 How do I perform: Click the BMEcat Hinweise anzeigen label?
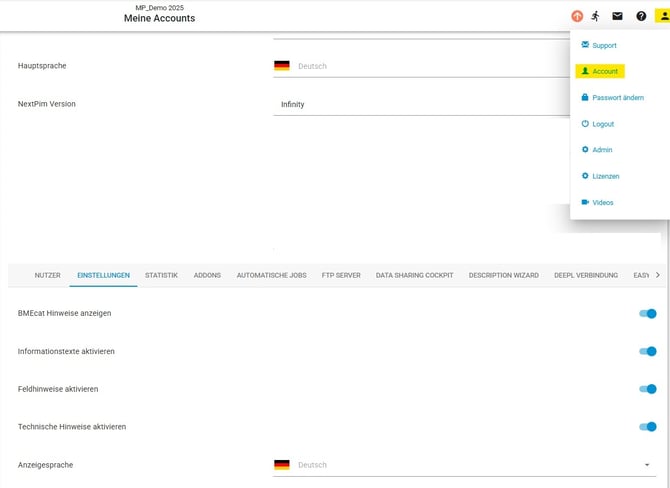click(65, 313)
